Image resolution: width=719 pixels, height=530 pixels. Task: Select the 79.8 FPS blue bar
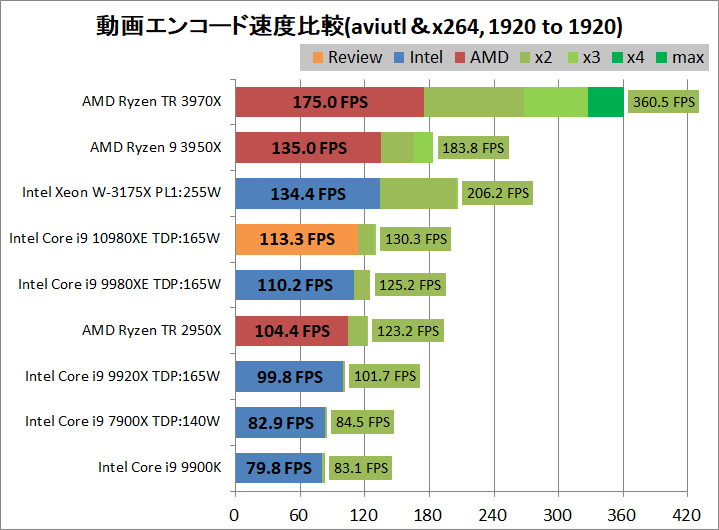279,468
